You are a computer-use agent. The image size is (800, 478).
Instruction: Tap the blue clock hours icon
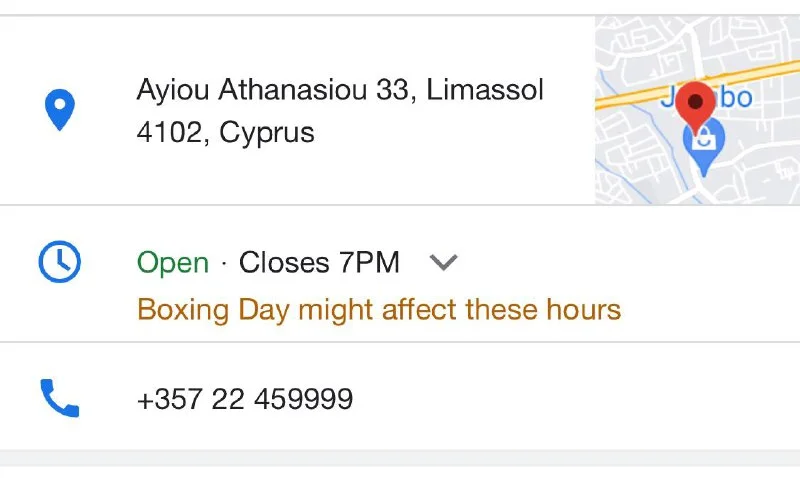click(59, 262)
